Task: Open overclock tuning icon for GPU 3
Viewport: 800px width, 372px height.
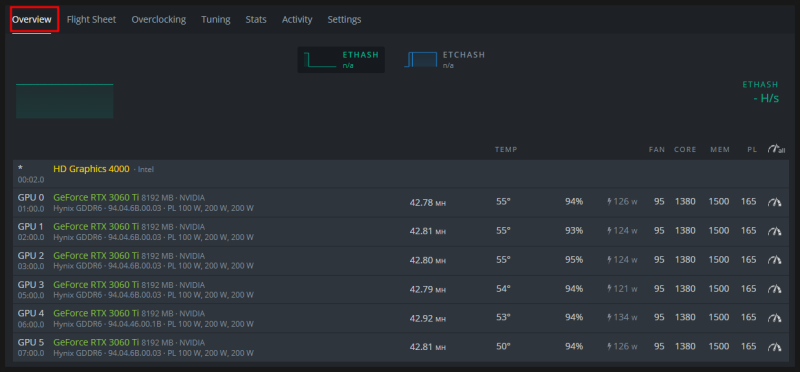Action: (774, 289)
